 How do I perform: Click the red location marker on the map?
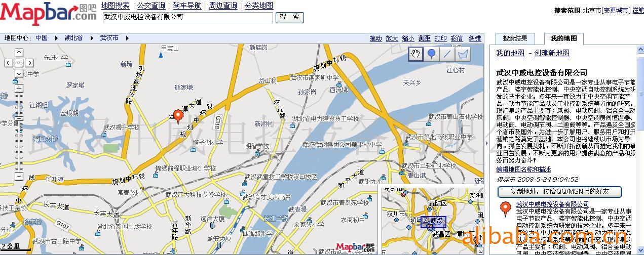178,116
